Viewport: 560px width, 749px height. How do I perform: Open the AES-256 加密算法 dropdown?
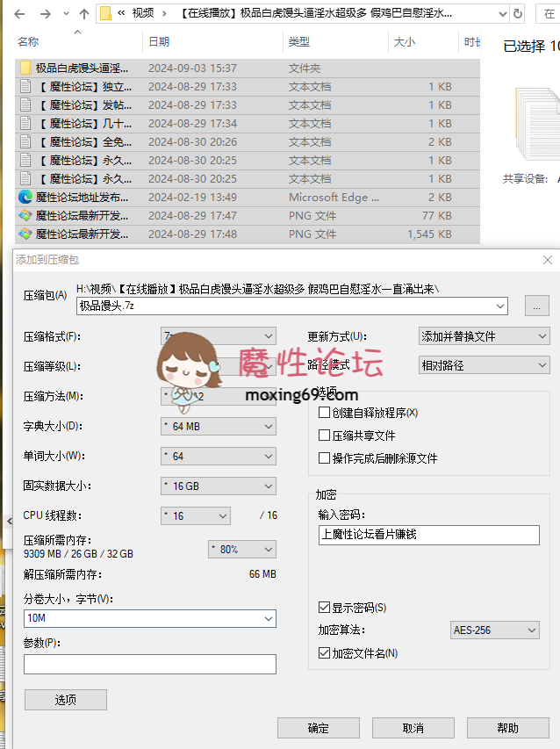point(494,630)
